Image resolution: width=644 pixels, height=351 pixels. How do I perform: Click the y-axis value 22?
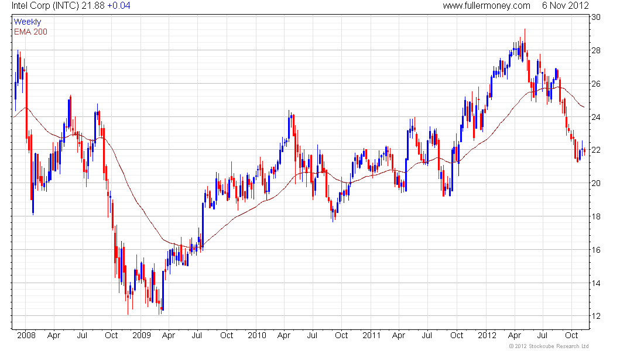[x=595, y=150]
